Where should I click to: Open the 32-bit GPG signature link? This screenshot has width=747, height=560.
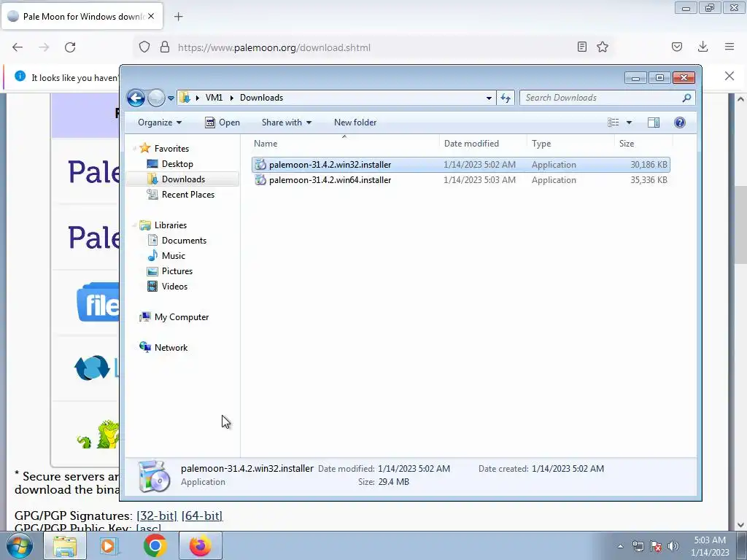coord(157,516)
